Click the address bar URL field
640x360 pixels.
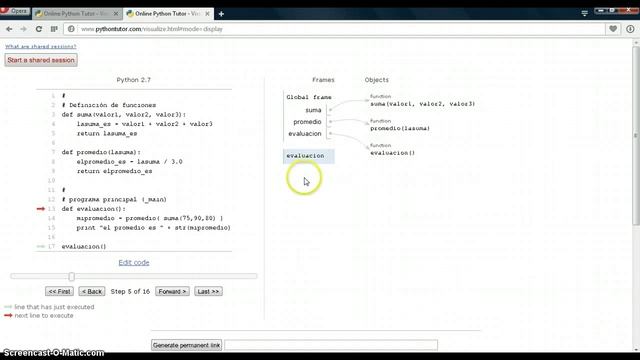pos(335,29)
